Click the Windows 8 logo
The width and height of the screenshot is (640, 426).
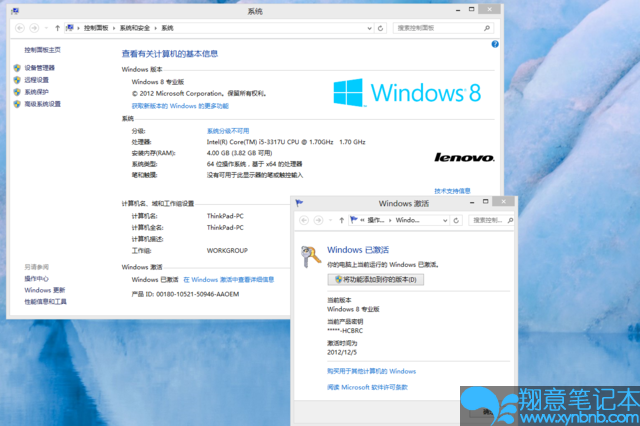407,93
